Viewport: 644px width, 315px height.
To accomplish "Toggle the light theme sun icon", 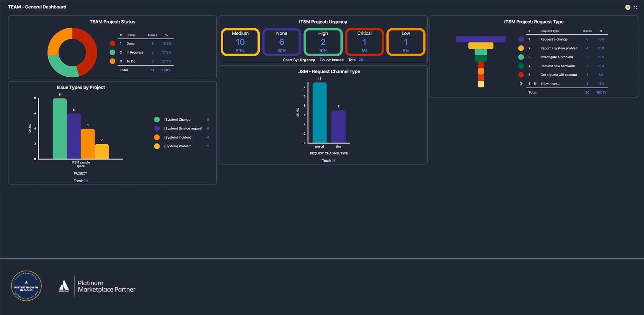I will coord(628,7).
